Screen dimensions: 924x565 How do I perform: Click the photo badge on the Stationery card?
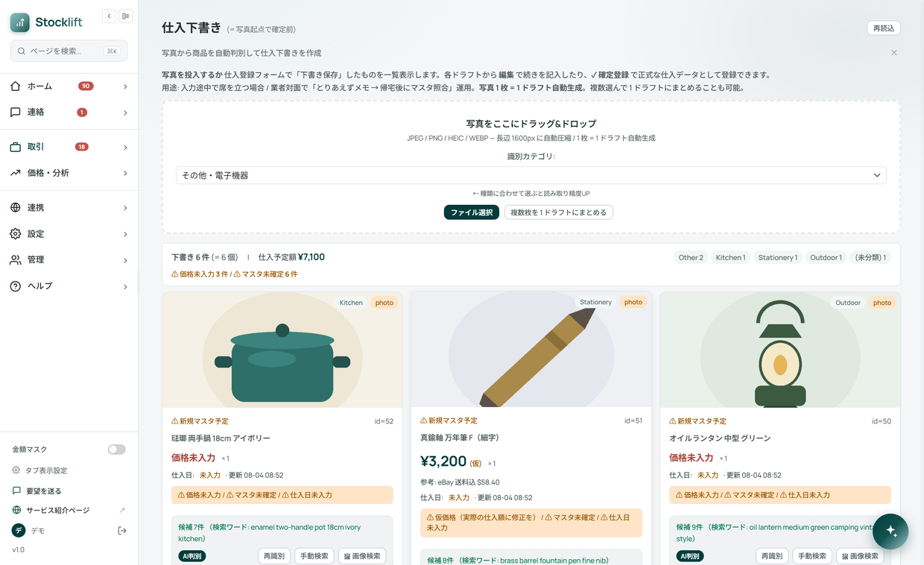coord(633,302)
